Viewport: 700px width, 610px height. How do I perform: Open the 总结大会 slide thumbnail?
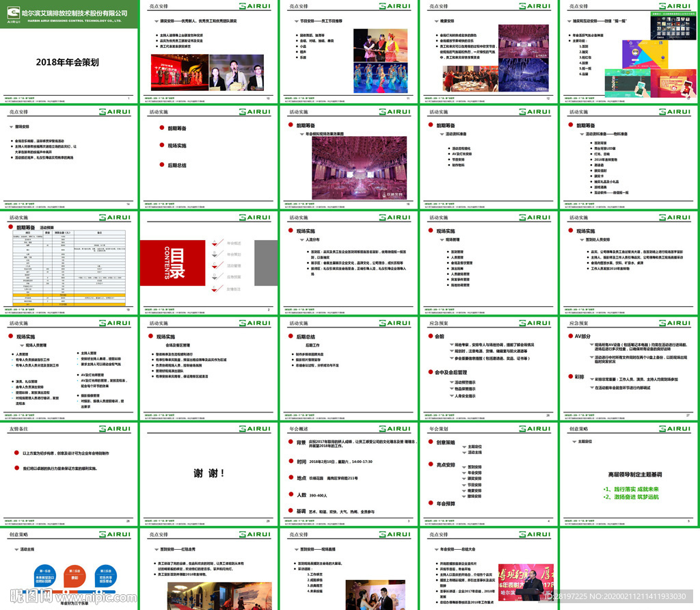click(x=489, y=570)
